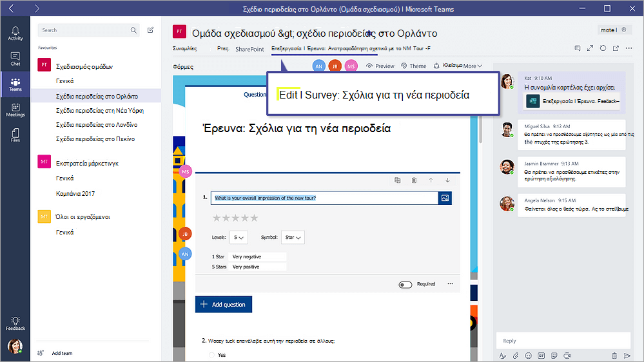
Task: Attach a file to the reply
Action: tap(516, 356)
